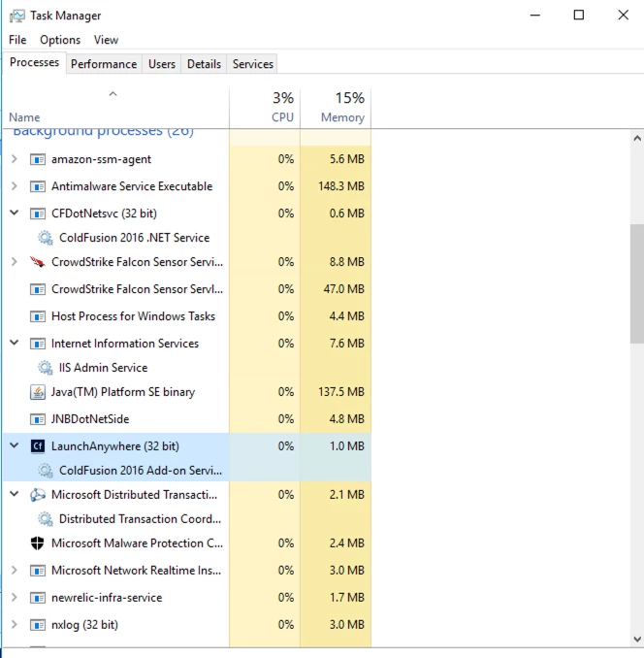Open the File menu
Screen dimensions: 644x658
tap(17, 40)
